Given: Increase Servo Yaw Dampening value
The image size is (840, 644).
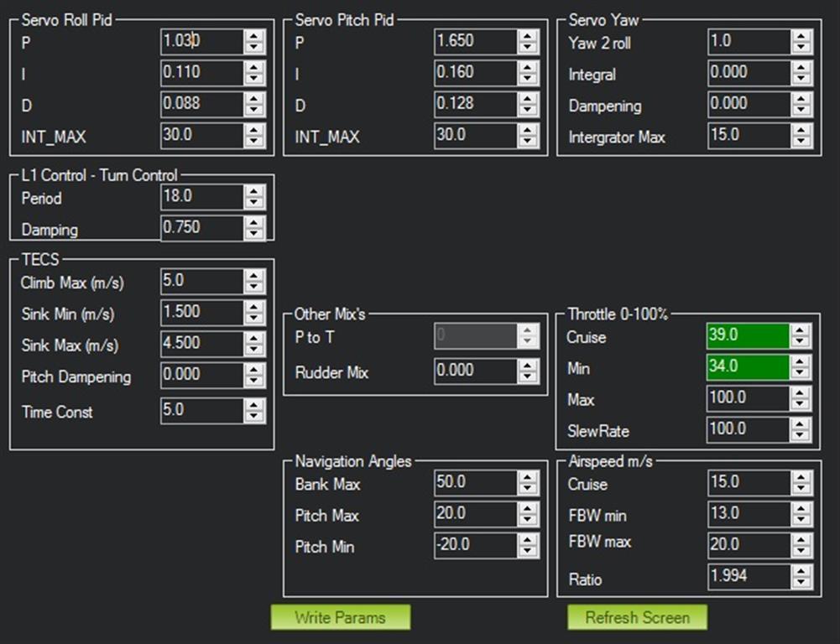Looking at the screenshot, I should pos(802,98).
